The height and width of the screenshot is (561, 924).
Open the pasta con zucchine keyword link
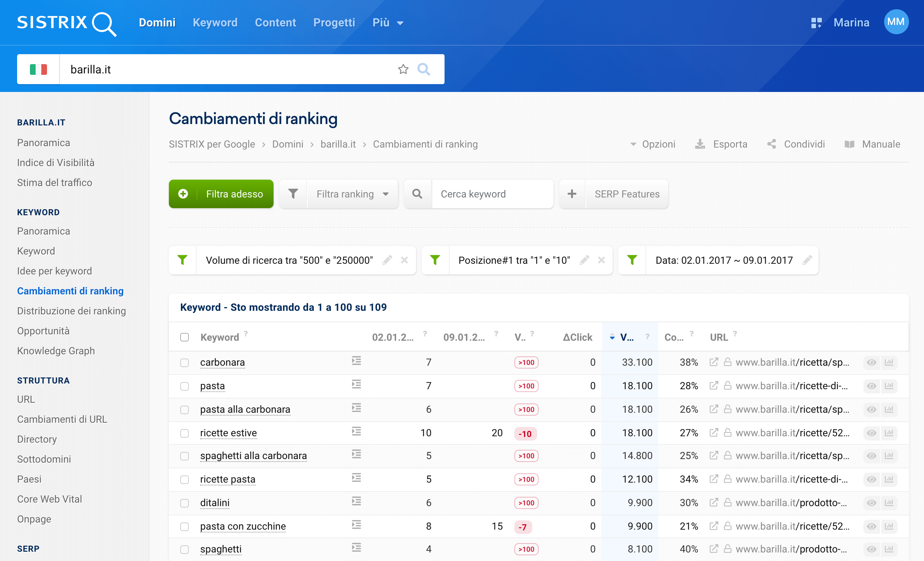(243, 526)
